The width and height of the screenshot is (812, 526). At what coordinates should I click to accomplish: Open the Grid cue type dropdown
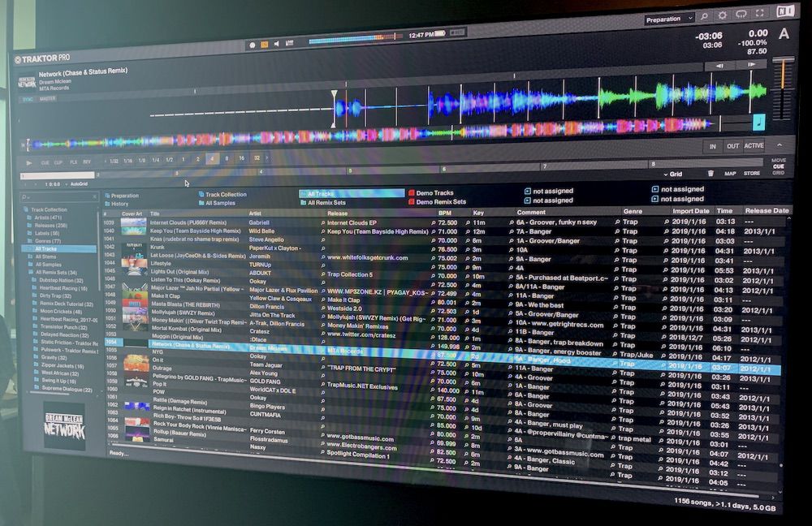pyautogui.click(x=673, y=175)
